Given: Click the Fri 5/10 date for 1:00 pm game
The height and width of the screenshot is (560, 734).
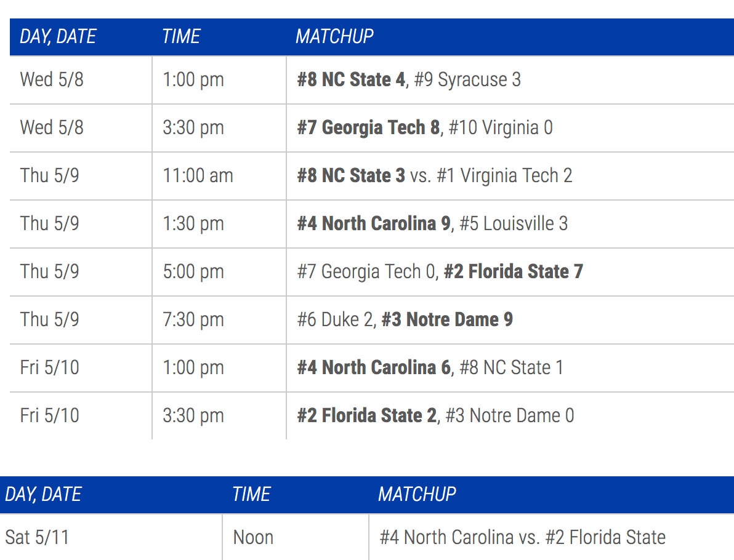Looking at the screenshot, I should point(49,367).
